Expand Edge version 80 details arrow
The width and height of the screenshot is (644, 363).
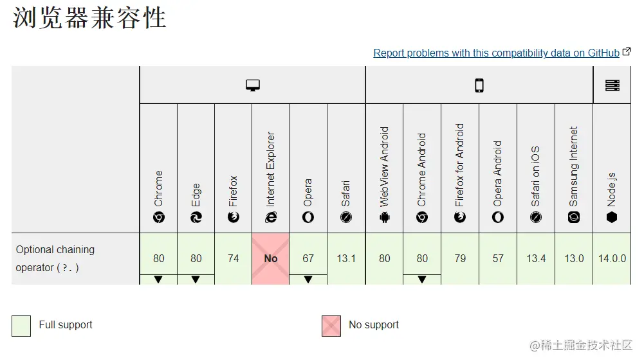pyautogui.click(x=196, y=279)
